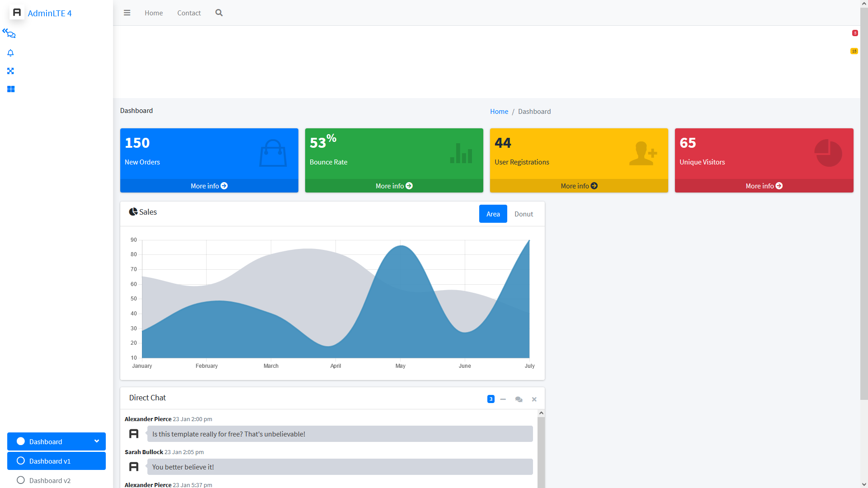
Task: Select Dashboard v1 in sidebar
Action: tap(57, 461)
